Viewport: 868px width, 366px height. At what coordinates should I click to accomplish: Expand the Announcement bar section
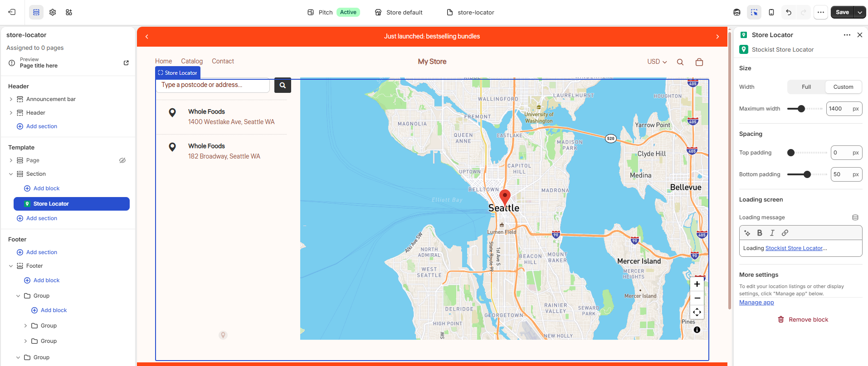coord(11,99)
